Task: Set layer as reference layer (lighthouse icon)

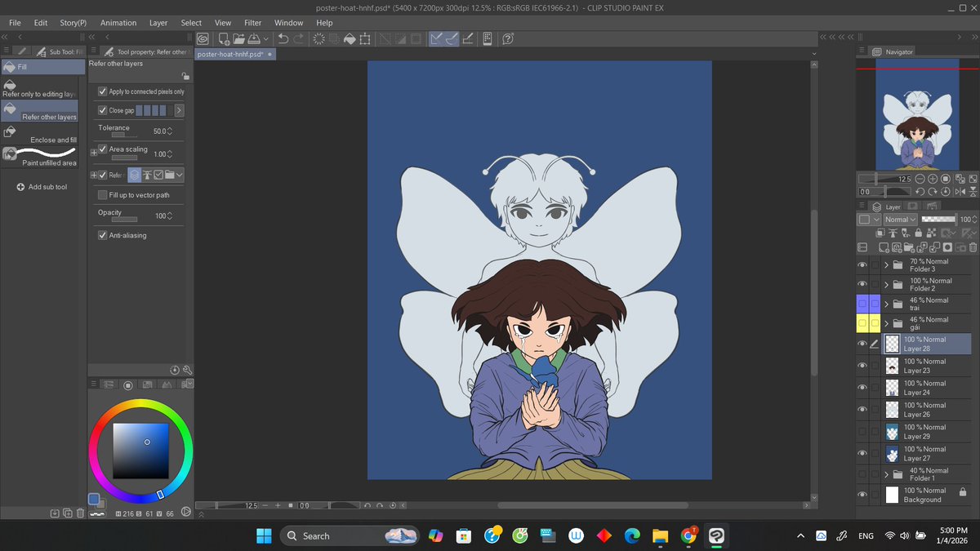Action: [x=893, y=233]
